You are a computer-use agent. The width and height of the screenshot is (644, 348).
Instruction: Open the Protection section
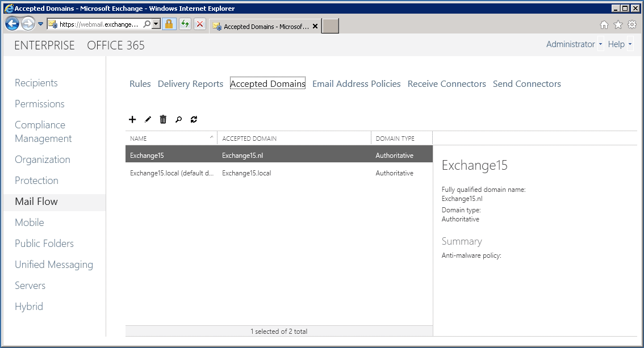[36, 181]
